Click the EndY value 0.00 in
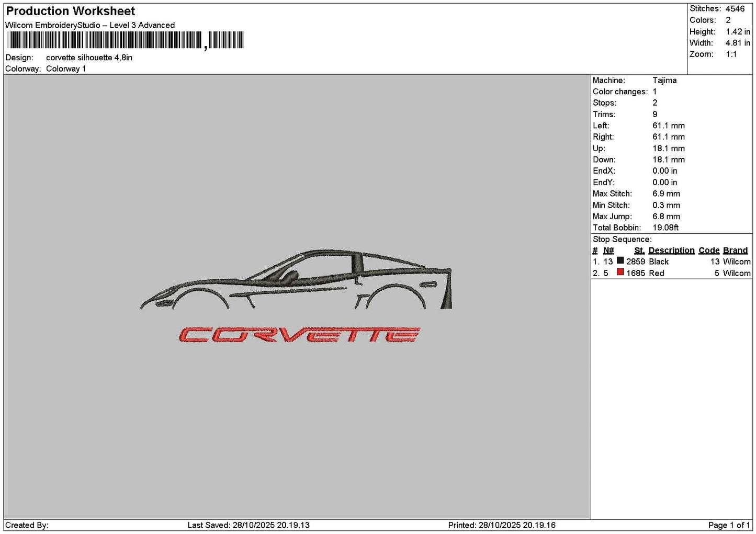The height and width of the screenshot is (534, 756). point(664,183)
